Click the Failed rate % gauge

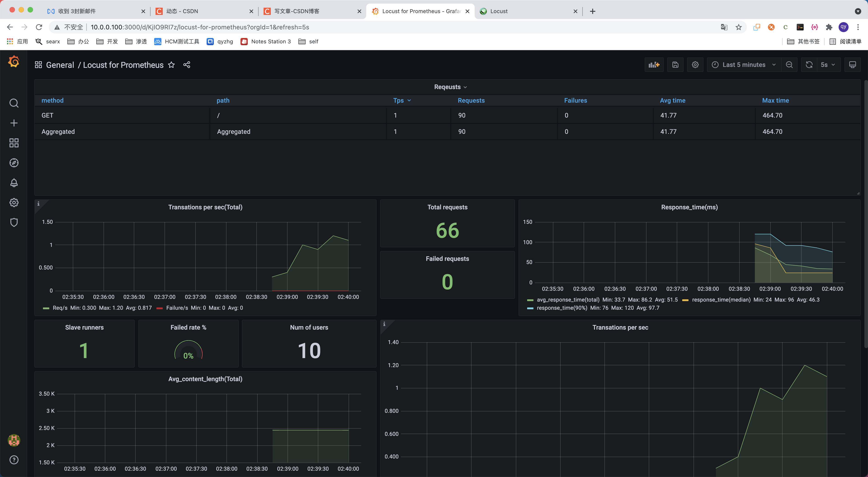pos(188,350)
